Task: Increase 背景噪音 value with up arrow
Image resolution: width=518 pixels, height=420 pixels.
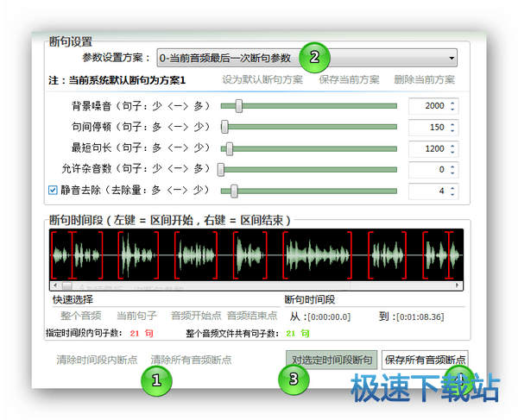Action: [x=452, y=103]
